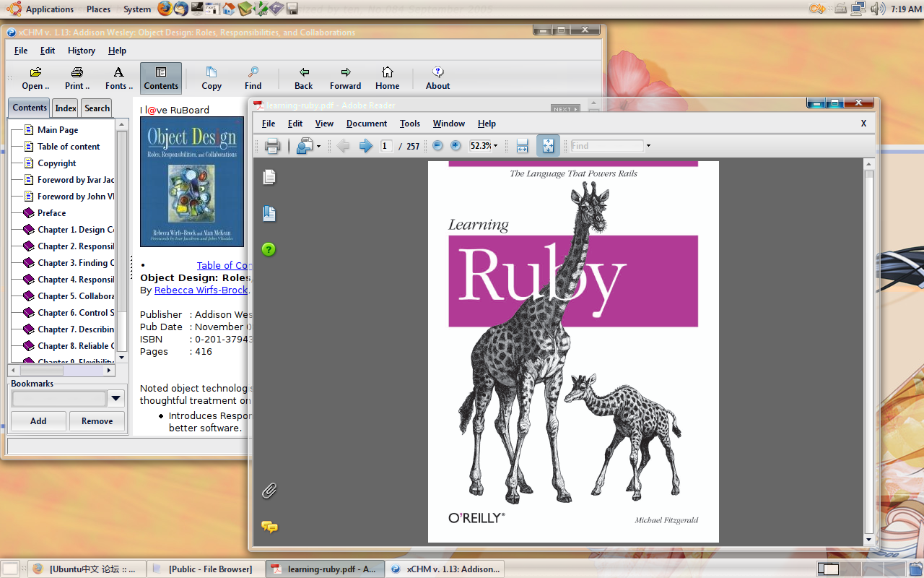The image size is (924, 578).
Task: Switch to File Browser in the taskbar
Action: [x=205, y=569]
